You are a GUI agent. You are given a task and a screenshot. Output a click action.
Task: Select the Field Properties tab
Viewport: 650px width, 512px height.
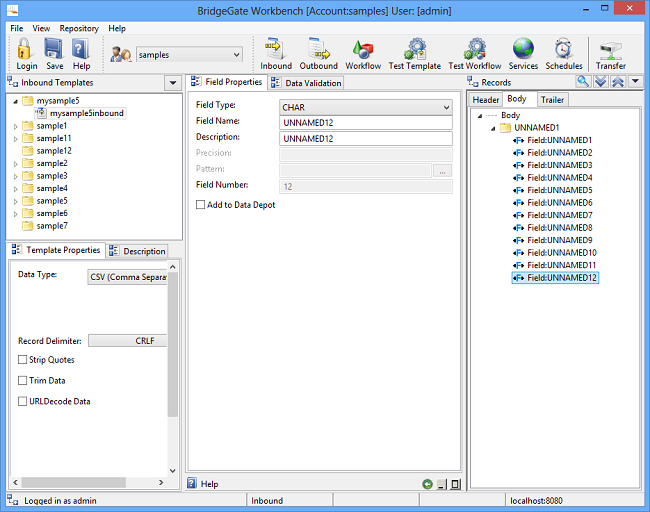(x=227, y=82)
